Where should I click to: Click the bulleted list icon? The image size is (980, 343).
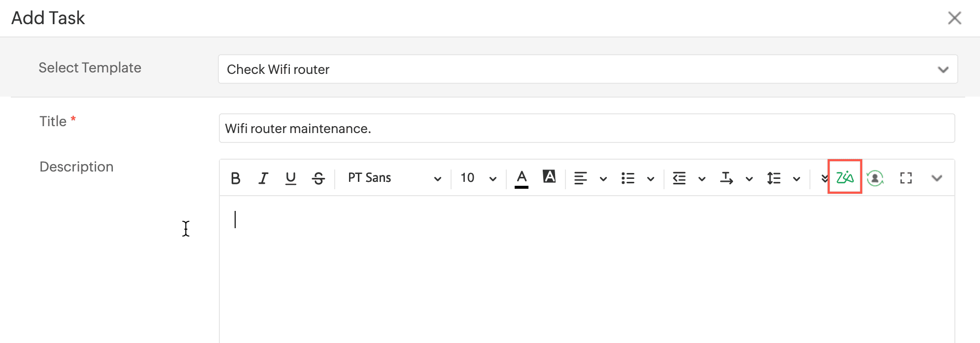[x=628, y=178]
